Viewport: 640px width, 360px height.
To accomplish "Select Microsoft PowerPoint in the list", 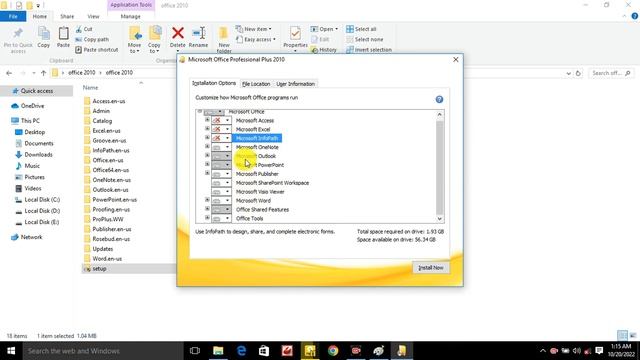I will coord(260,165).
